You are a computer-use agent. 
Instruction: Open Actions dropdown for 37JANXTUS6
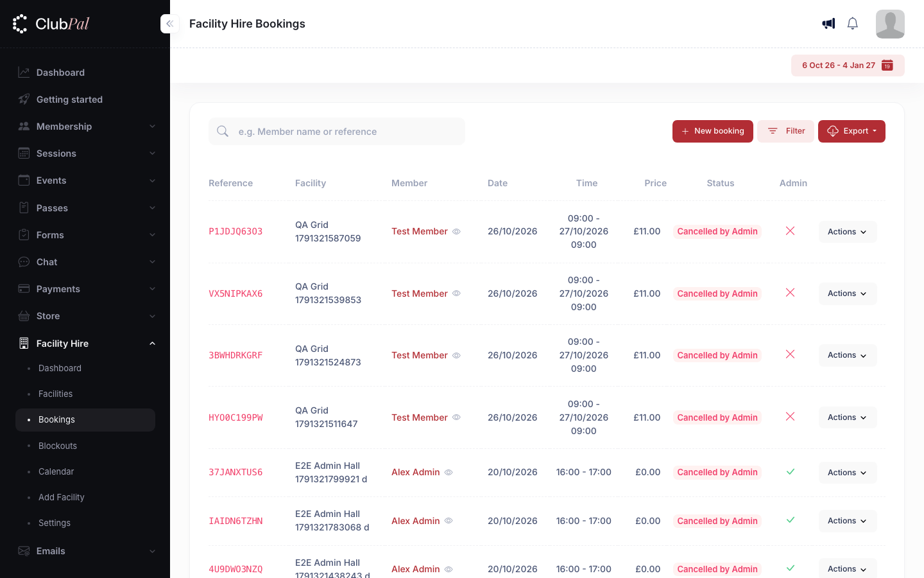point(848,473)
